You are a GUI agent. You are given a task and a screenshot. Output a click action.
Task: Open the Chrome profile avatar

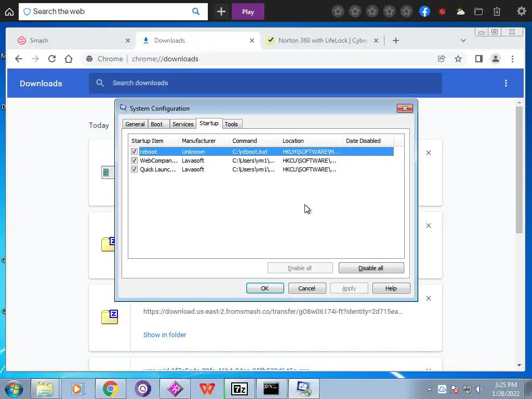point(495,59)
